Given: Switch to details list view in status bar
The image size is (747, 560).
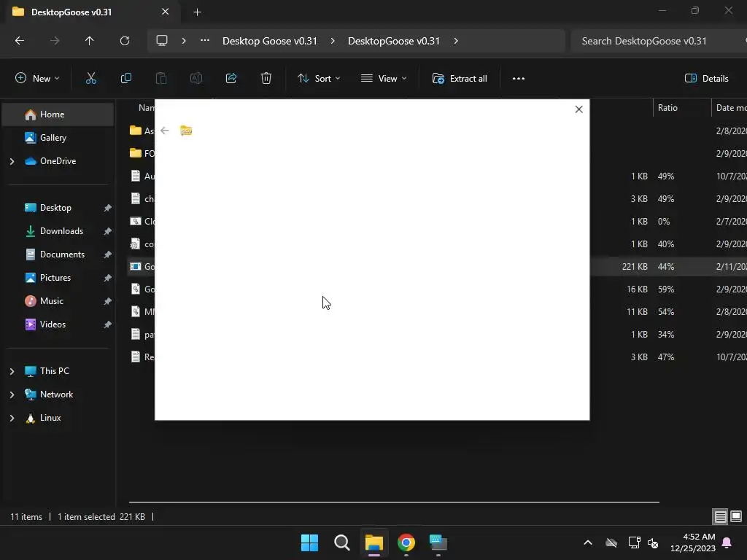Looking at the screenshot, I should click(x=720, y=516).
